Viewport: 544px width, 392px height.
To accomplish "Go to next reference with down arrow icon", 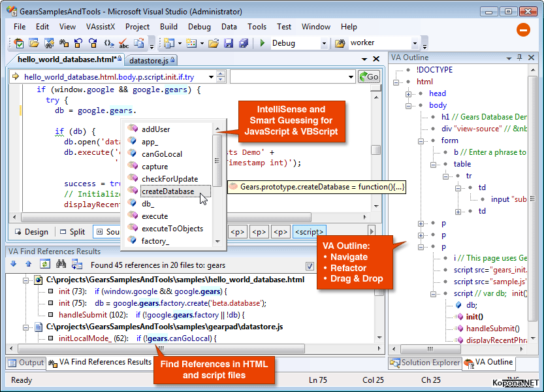I will point(14,264).
